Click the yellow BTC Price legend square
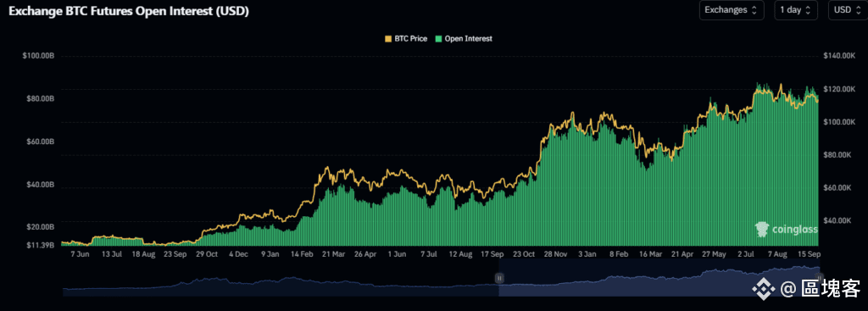The height and width of the screenshot is (311, 868). click(388, 39)
